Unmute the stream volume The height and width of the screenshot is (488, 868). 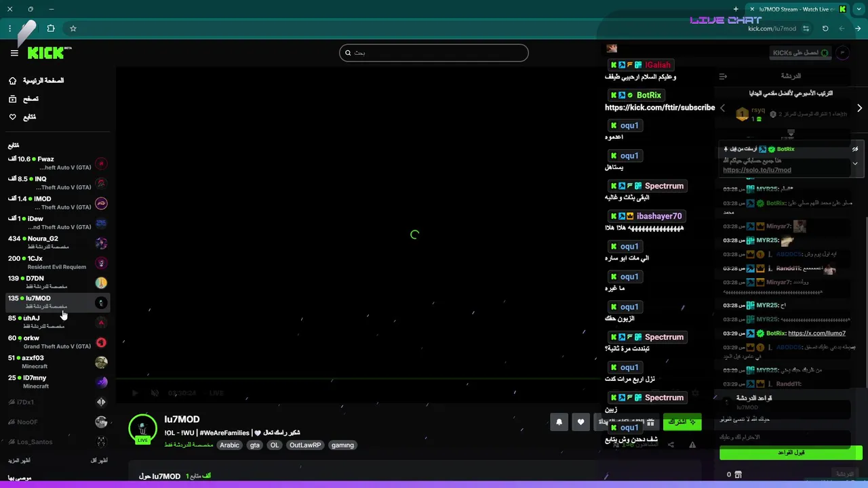coord(155,393)
